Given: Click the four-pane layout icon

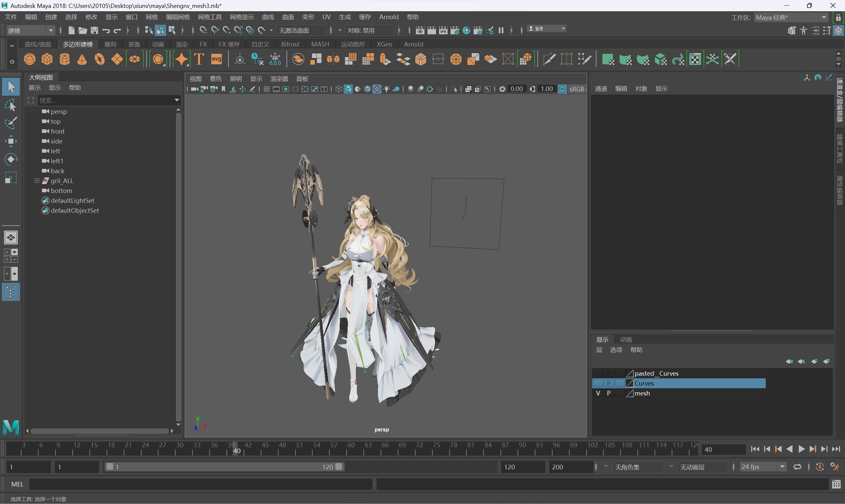Looking at the screenshot, I should coord(11,256).
